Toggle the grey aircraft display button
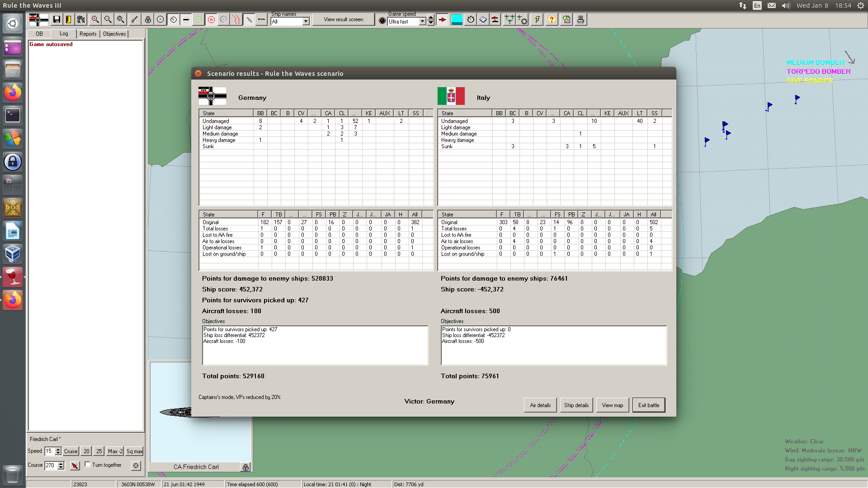 point(249,19)
